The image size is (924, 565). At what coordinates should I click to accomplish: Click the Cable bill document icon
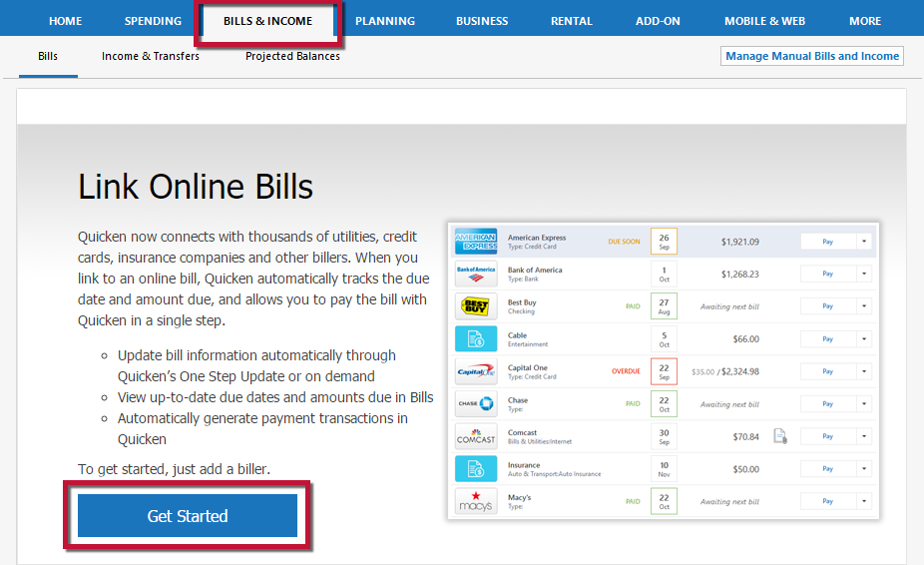tap(476, 338)
